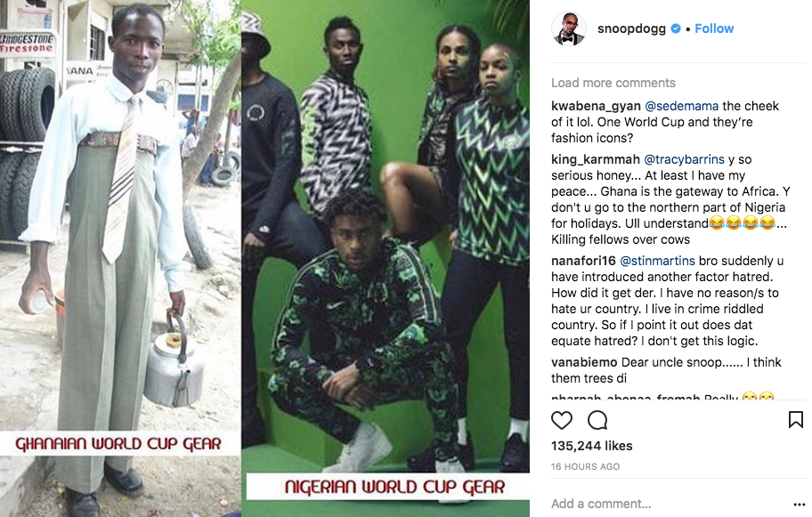The width and height of the screenshot is (812, 517).
Task: Click the 16 hours ago timestamp
Action: 585,467
